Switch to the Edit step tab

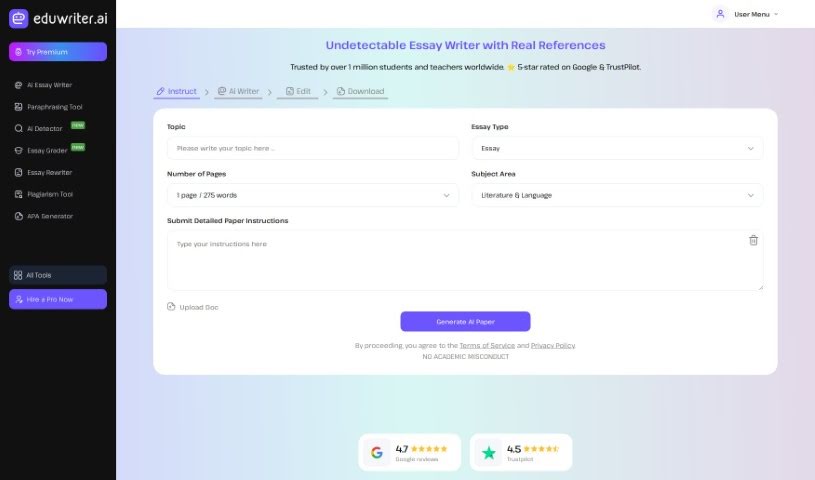(x=298, y=92)
